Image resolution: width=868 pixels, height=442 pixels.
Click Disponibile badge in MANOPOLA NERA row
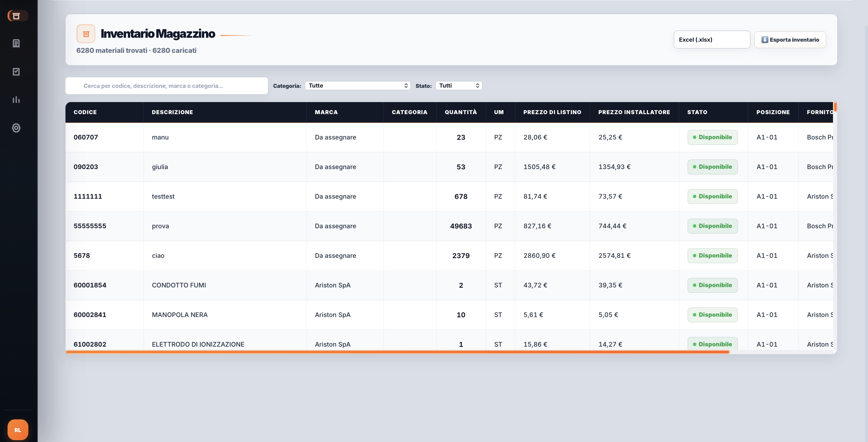(712, 315)
